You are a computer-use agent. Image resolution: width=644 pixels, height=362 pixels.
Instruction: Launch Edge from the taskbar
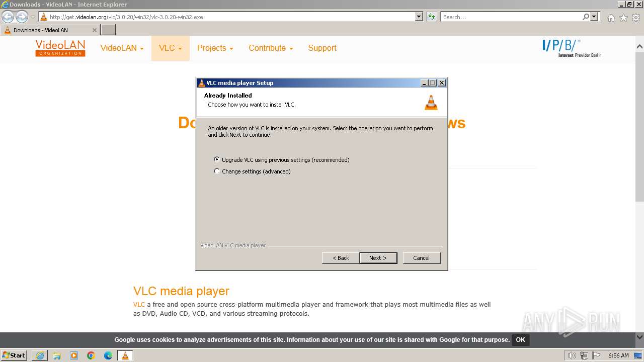[108, 355]
